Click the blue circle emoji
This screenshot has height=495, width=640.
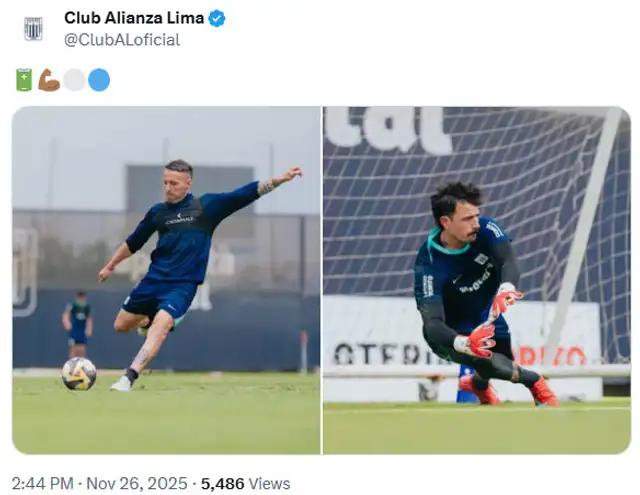coord(99,80)
